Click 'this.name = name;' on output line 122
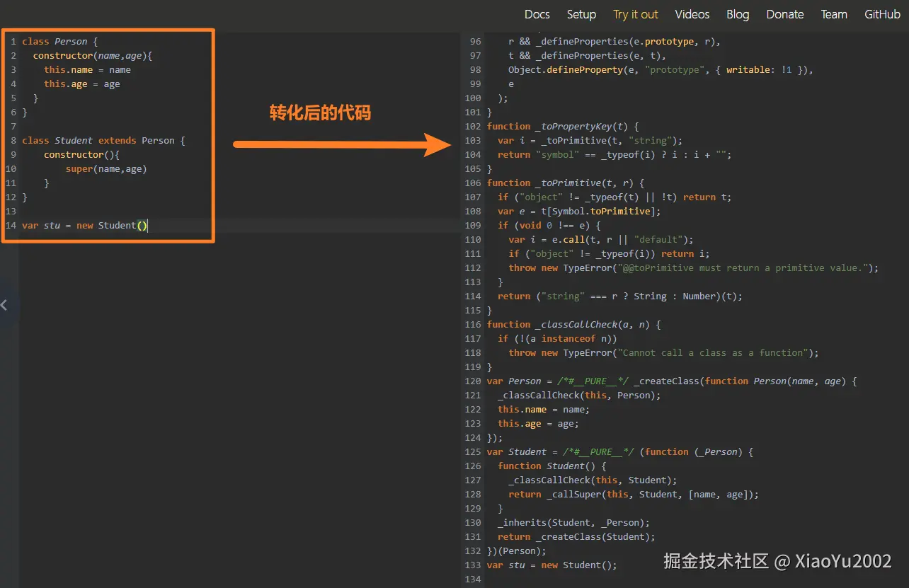The height and width of the screenshot is (588, 909). click(x=544, y=409)
